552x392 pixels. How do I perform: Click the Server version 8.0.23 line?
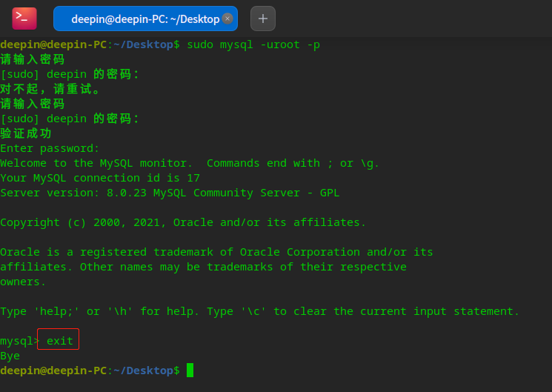(170, 193)
